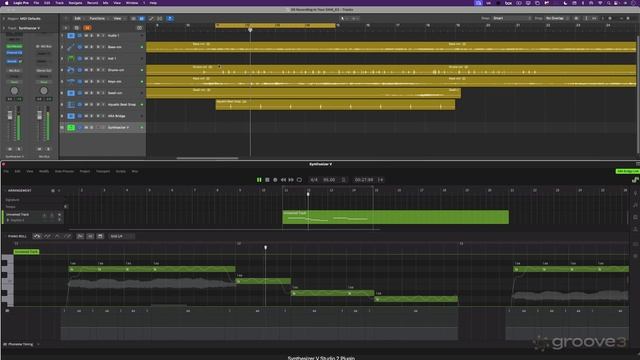The width and height of the screenshot is (640, 360).
Task: Click the green ARA Bridge link button
Action: tap(627, 171)
